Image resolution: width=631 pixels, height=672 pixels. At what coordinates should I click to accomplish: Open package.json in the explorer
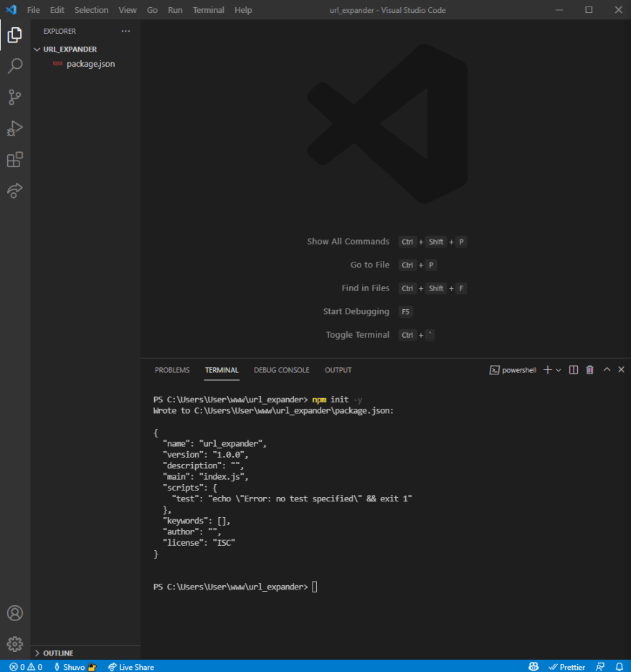(90, 64)
